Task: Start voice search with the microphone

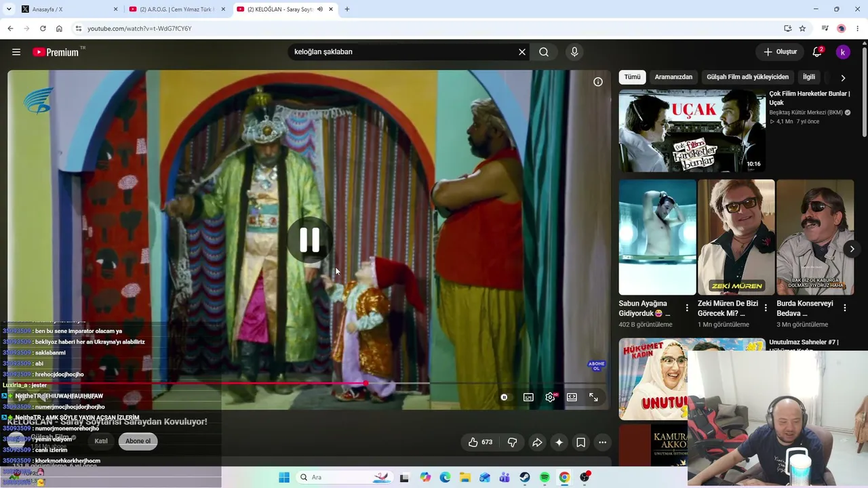Action: (574, 52)
